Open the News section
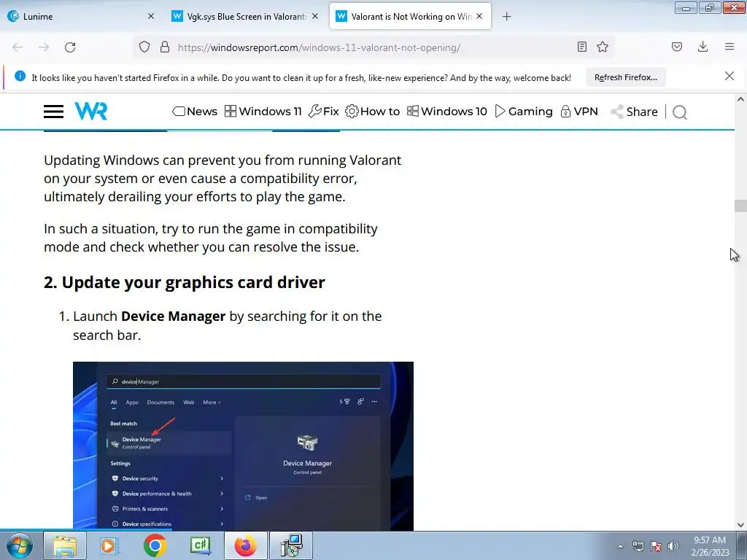The height and width of the screenshot is (560, 747). [x=194, y=112]
